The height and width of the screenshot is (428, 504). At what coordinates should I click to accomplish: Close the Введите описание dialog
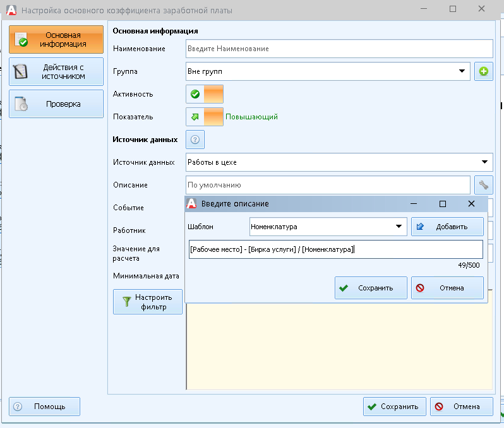click(x=471, y=204)
